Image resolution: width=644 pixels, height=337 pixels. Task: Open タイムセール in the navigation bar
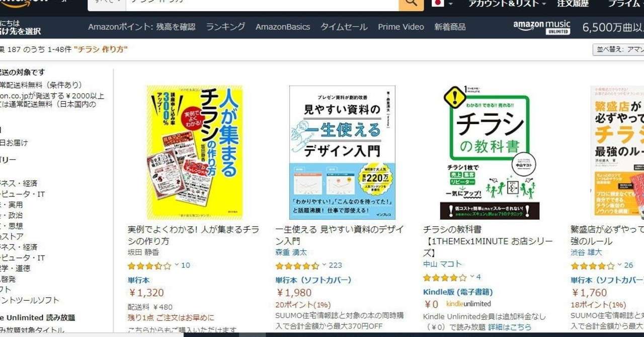(x=344, y=27)
